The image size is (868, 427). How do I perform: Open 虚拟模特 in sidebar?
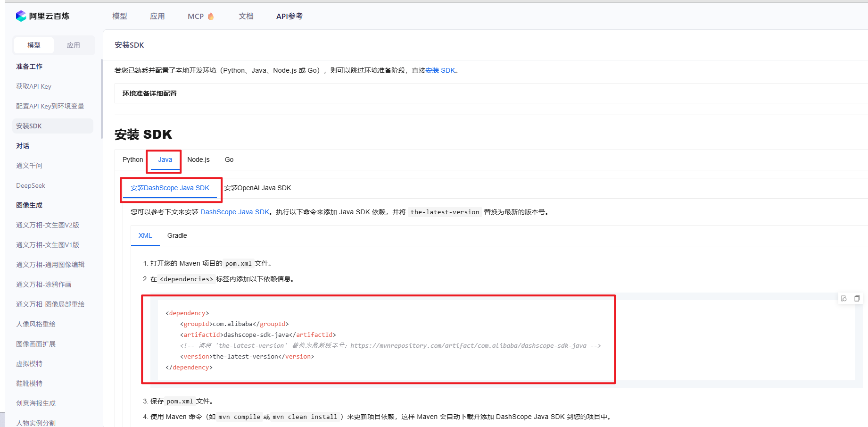pos(29,364)
